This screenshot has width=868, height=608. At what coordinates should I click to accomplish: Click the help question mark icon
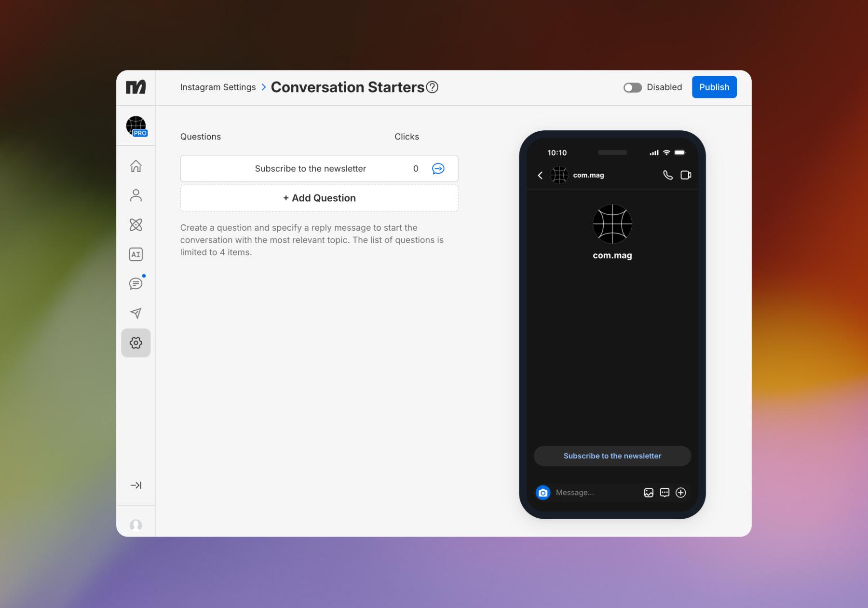(433, 87)
